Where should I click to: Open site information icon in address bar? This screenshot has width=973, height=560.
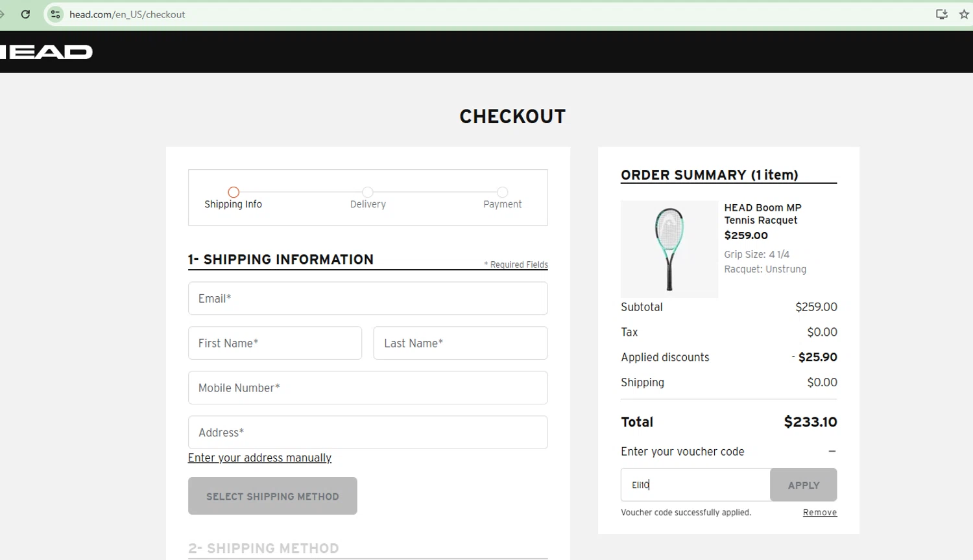[56, 14]
